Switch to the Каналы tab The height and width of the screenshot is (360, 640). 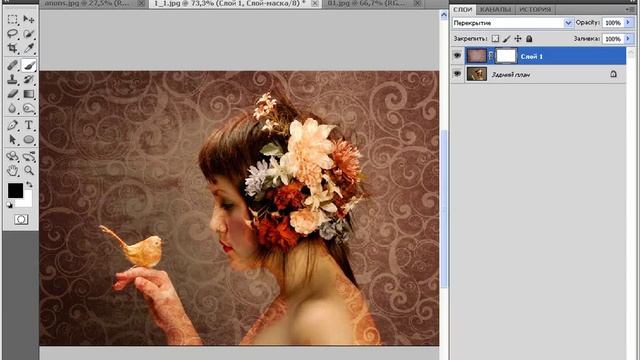[x=496, y=9]
